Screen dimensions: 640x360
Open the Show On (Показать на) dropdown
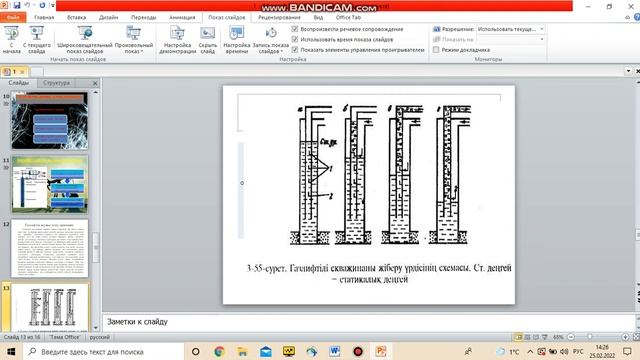(x=542, y=39)
